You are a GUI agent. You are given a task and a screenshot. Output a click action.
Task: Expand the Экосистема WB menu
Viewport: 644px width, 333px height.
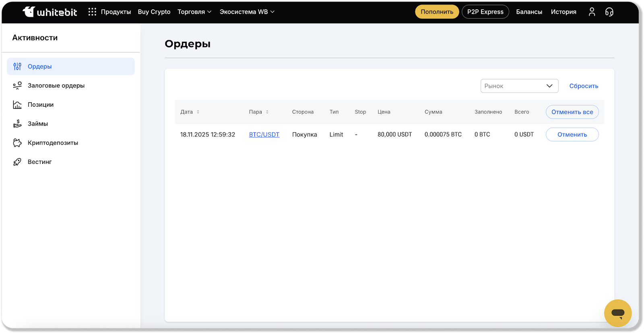(247, 12)
